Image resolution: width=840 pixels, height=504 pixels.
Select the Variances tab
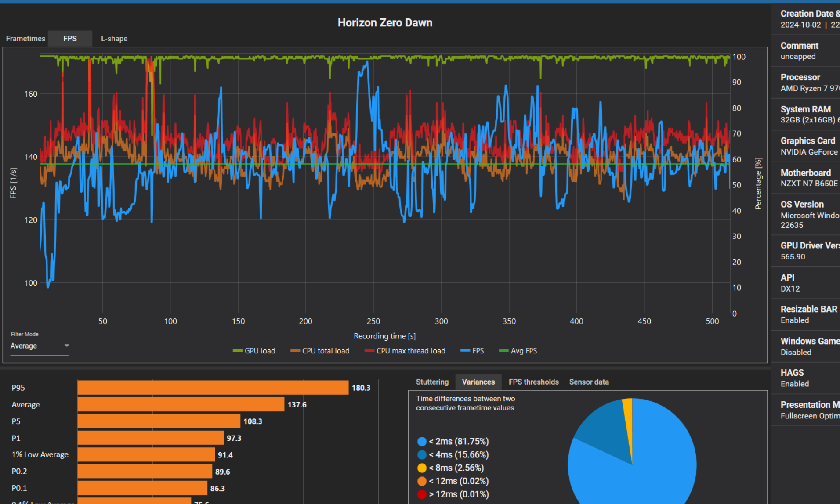(478, 382)
